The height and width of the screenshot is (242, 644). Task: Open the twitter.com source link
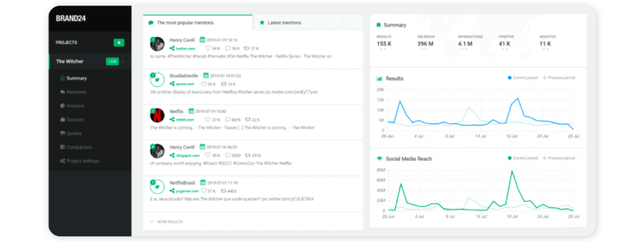click(185, 49)
